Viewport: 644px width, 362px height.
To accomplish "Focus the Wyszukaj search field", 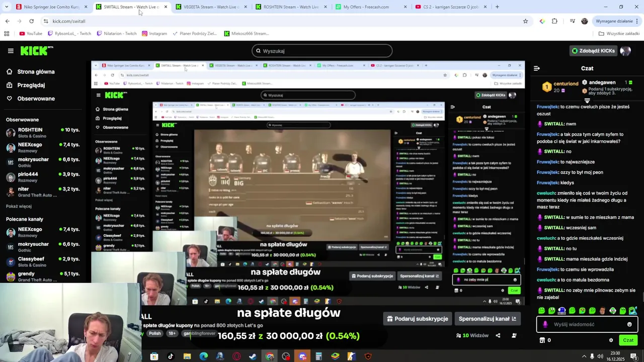I will tap(322, 51).
